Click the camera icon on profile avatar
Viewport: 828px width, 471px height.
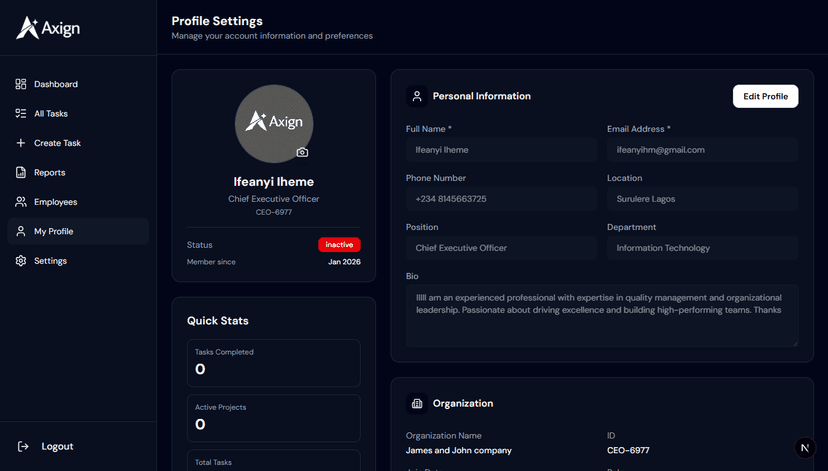coord(302,152)
